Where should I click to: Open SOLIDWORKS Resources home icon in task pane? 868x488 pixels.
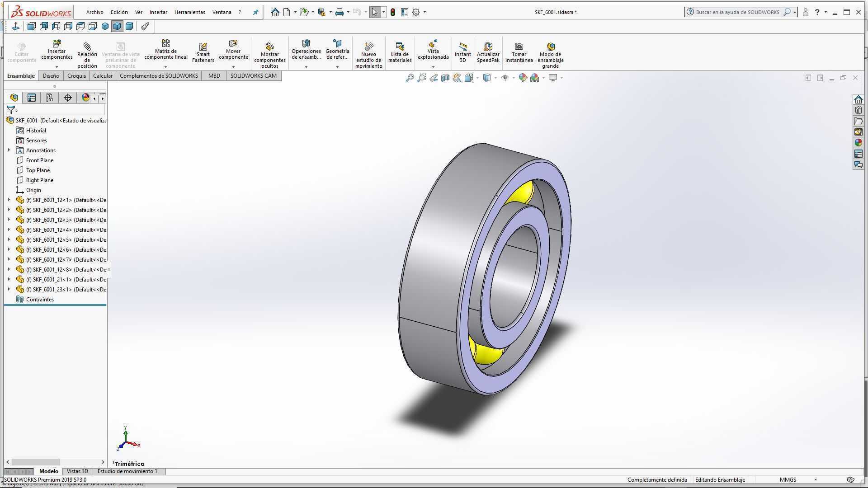coord(858,99)
